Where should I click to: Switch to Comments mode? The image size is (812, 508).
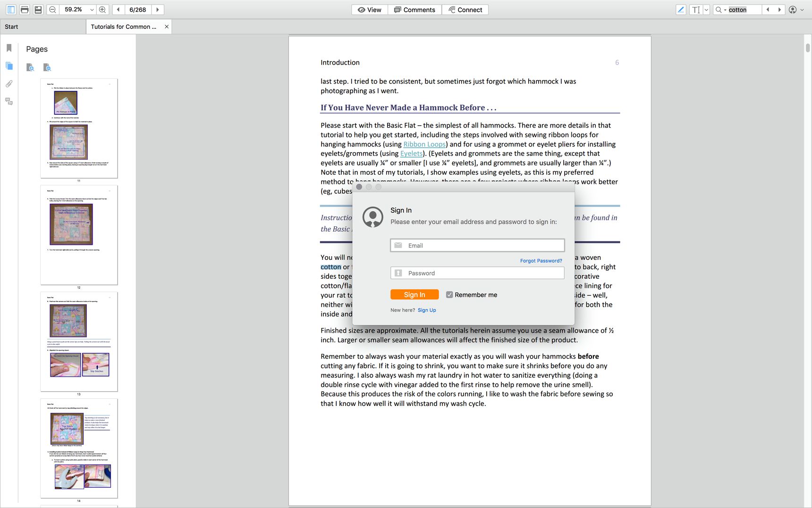pos(415,9)
